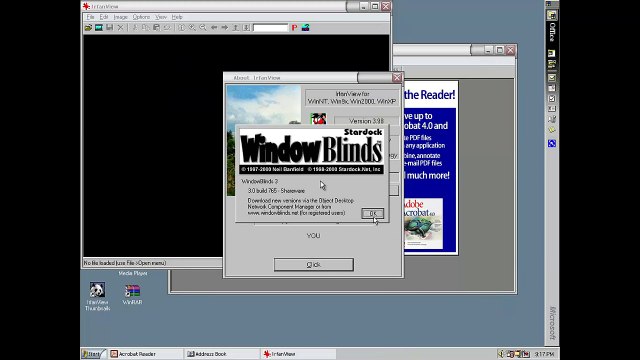Click the Copy icon in IrfanView toolbar

pyautogui.click(x=145, y=28)
